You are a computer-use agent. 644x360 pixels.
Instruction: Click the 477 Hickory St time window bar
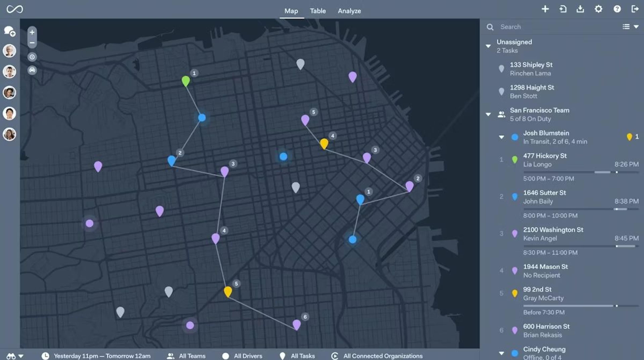pos(581,172)
